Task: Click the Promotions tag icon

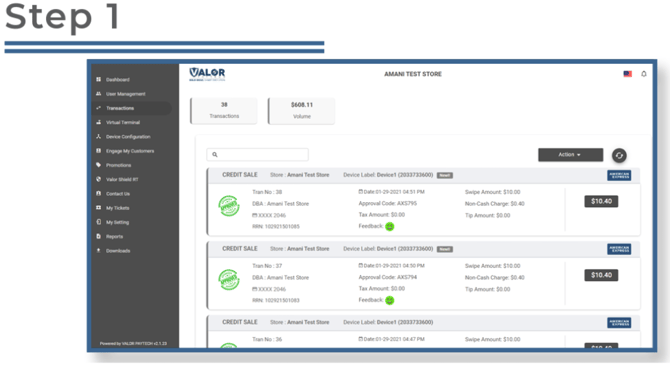Action: coord(99,165)
